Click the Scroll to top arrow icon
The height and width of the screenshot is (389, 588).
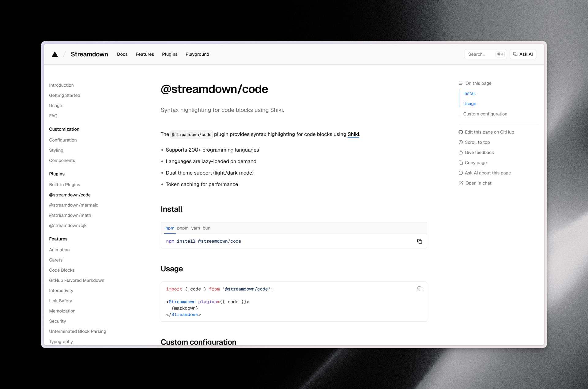click(461, 142)
